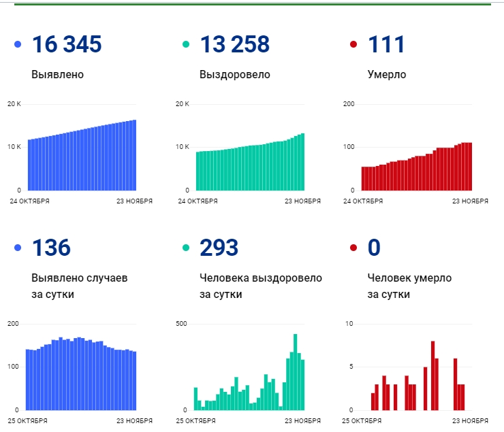The image size is (504, 432).
Task: Select the daily recovered number 293
Action: pos(219,248)
